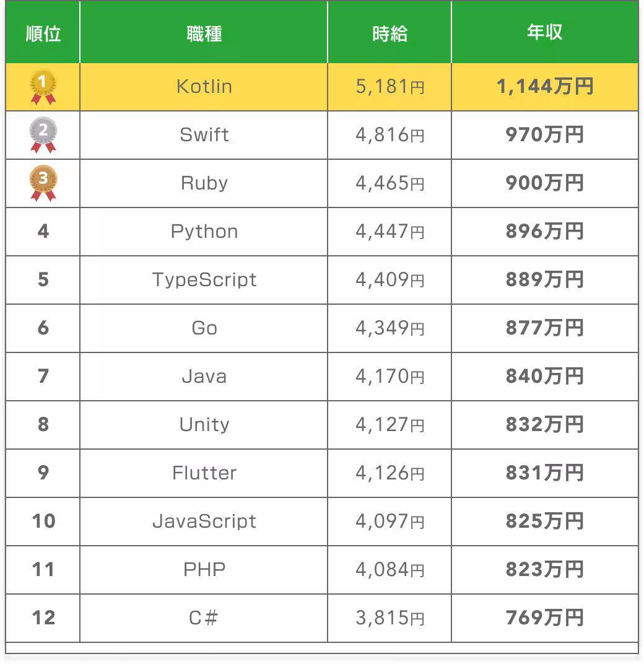Click the Go language cell

coord(204,328)
